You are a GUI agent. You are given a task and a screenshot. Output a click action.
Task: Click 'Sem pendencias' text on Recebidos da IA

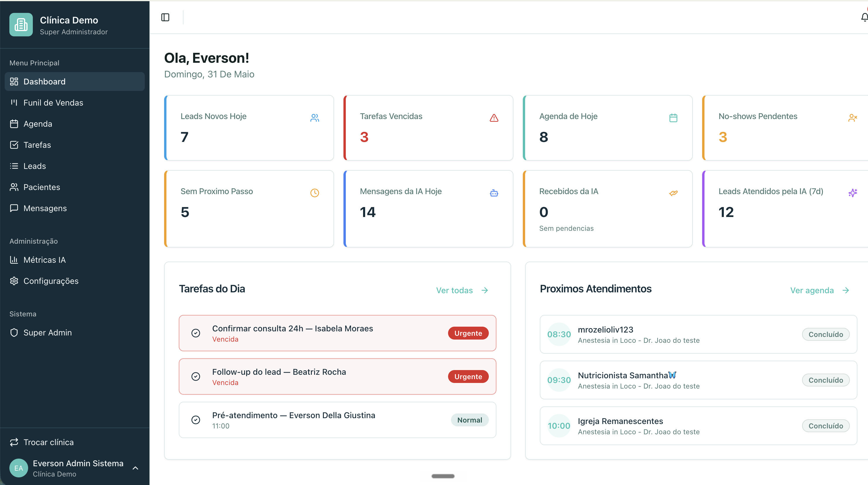click(566, 228)
